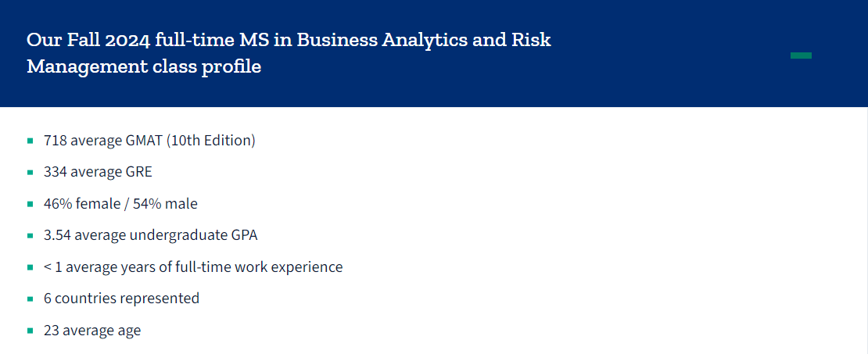Viewport: 868px width, 354px height.
Task: Click the bullet marker beside 6 countries represented
Action: (30, 299)
